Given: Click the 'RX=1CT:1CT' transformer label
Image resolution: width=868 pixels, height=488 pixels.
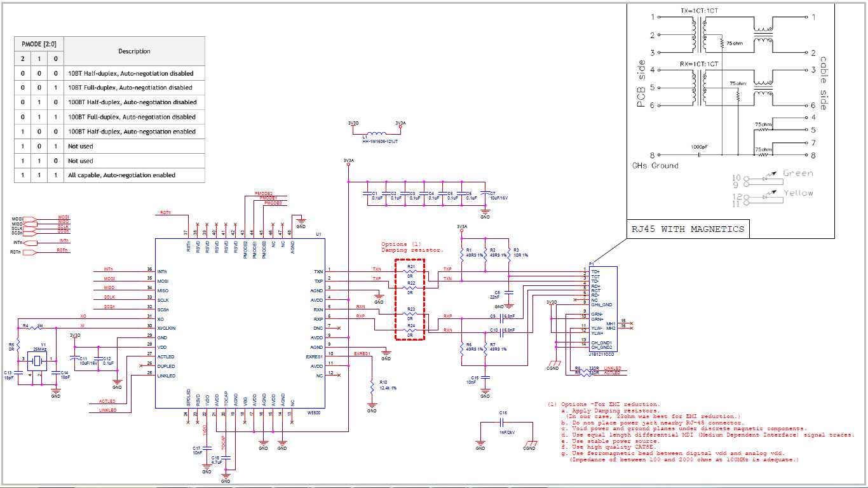Looking at the screenshot, I should click(699, 64).
